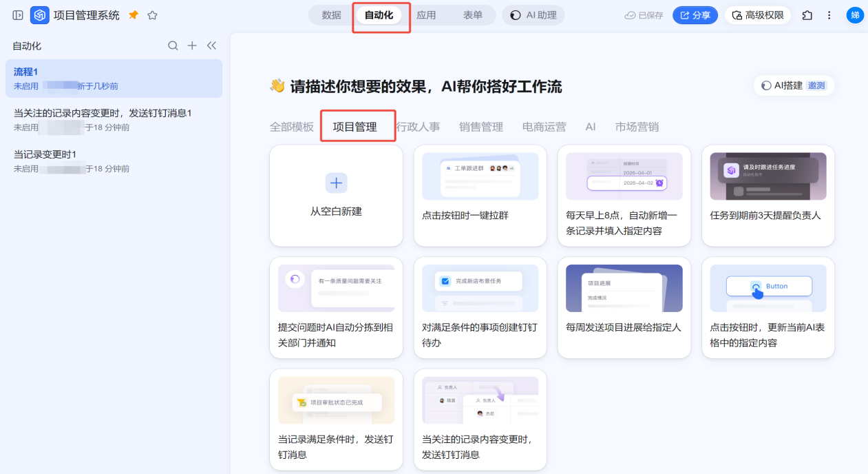
Task: Open the three-dot more options menu
Action: point(829,15)
